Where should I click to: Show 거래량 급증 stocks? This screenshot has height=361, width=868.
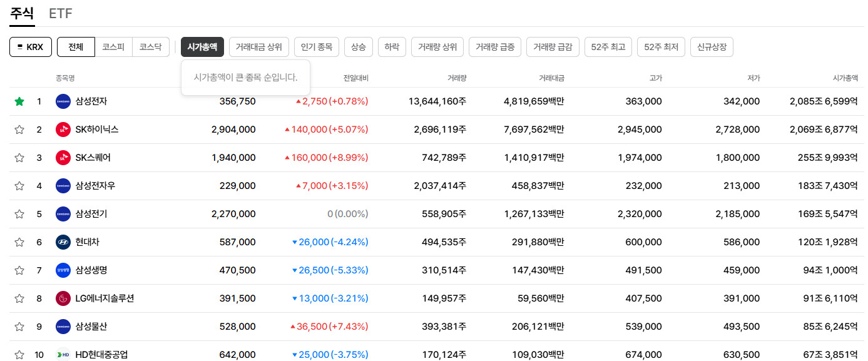coord(495,47)
